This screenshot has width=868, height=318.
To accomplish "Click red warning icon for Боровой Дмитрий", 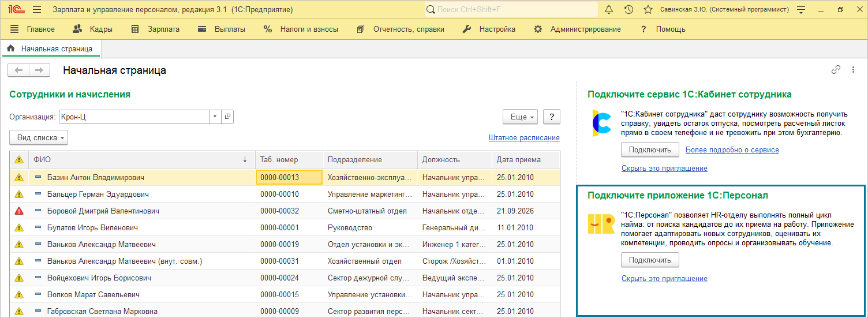I will coord(19,211).
